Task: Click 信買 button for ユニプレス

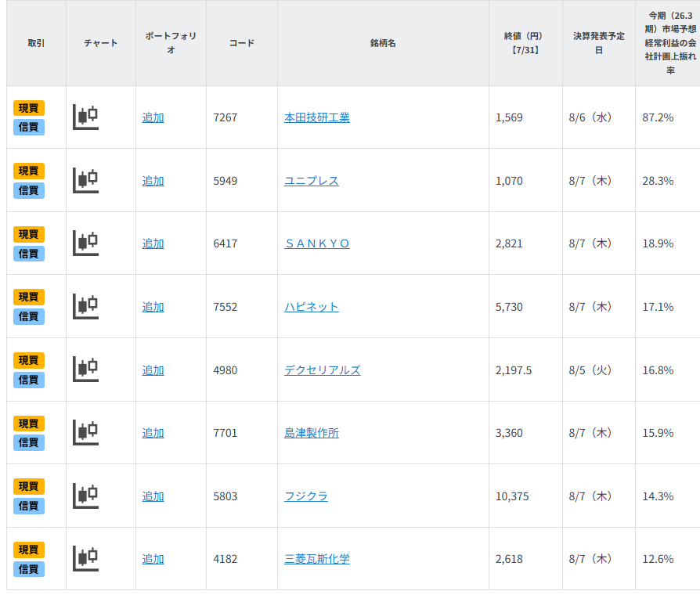Action: coord(28,190)
